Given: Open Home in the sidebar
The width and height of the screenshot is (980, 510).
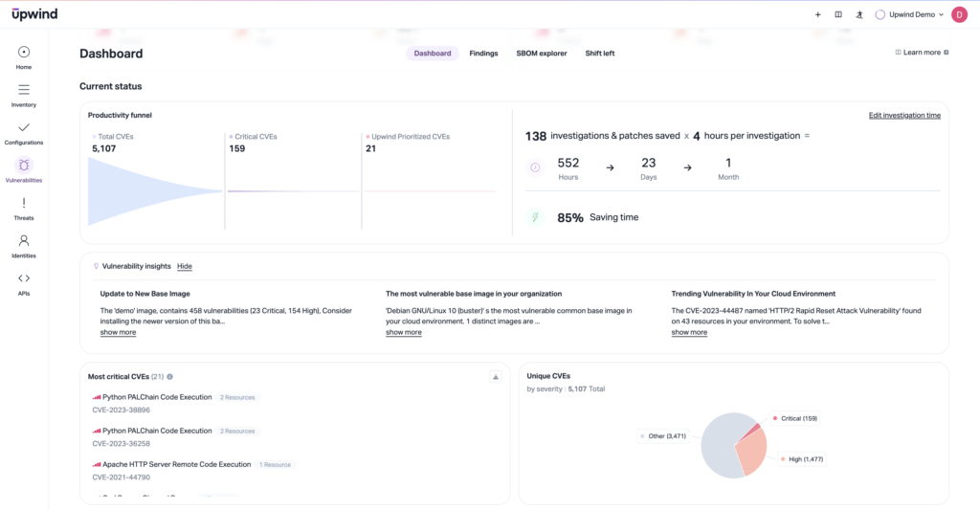Looking at the screenshot, I should pyautogui.click(x=24, y=57).
